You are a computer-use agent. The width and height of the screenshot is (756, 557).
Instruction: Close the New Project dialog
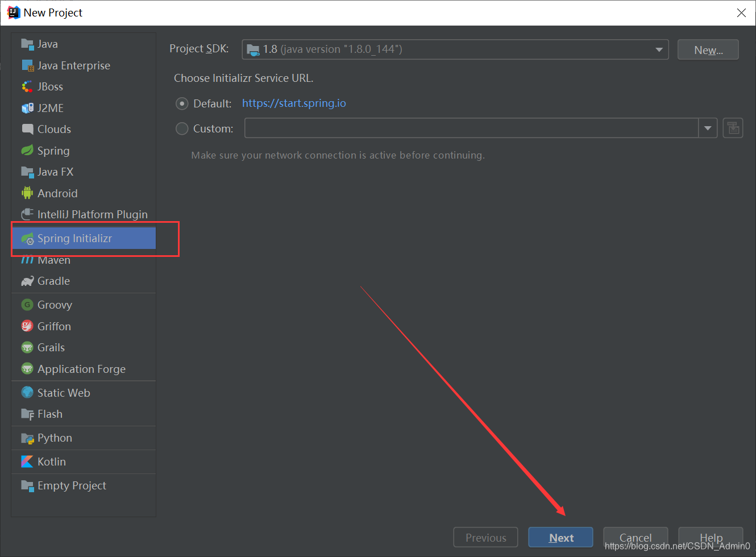coord(741,13)
